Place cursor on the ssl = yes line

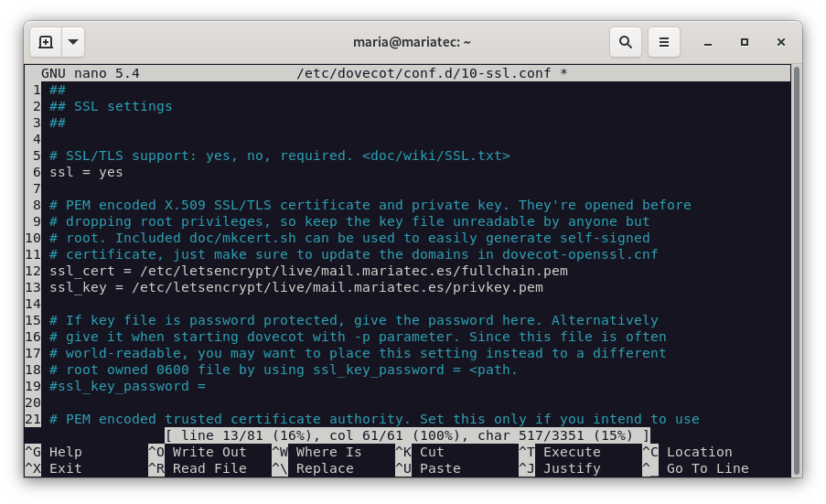[86, 172]
